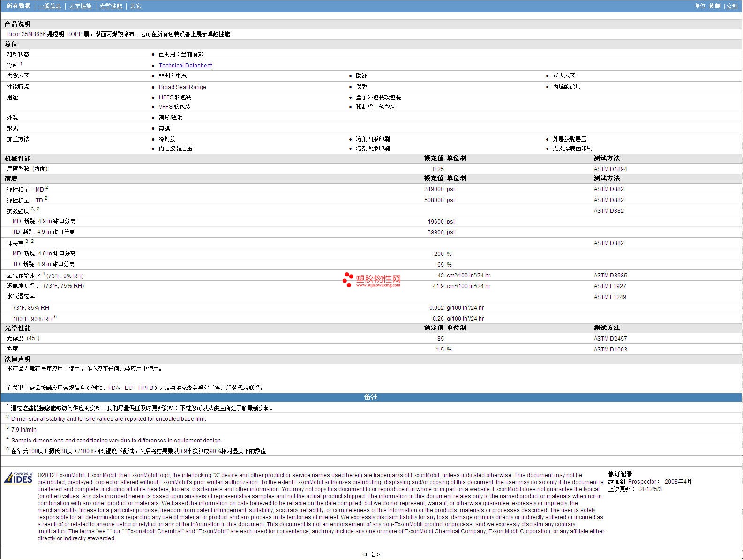Screen dimensions: 743x560
Task: Click the 备注 blue header bar
Action: click(x=371, y=397)
